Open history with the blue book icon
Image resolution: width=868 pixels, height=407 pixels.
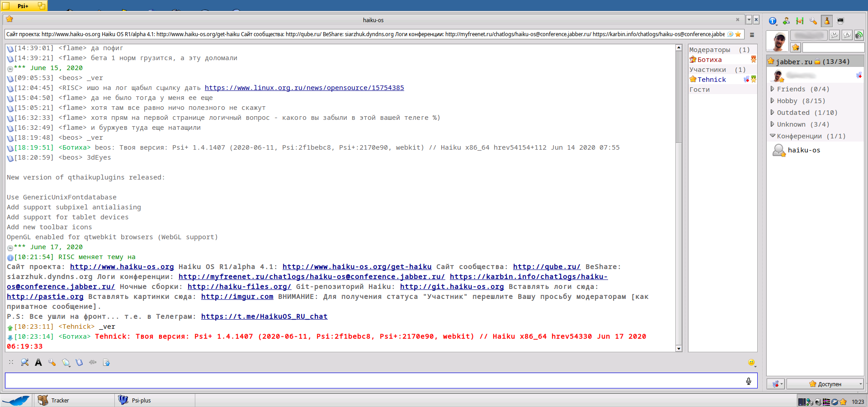80,362
